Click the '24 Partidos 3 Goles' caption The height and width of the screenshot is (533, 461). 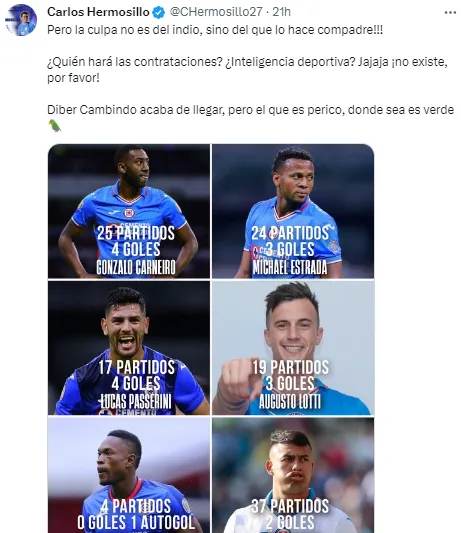tap(290, 241)
